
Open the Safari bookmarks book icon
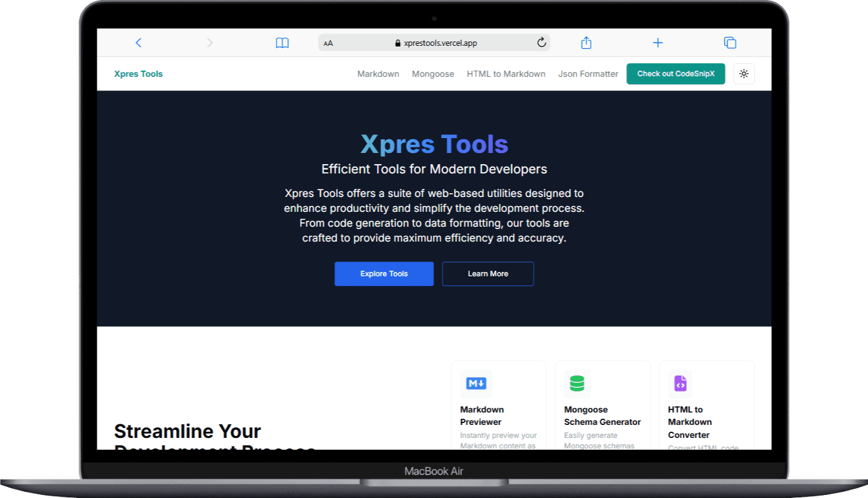coord(282,43)
